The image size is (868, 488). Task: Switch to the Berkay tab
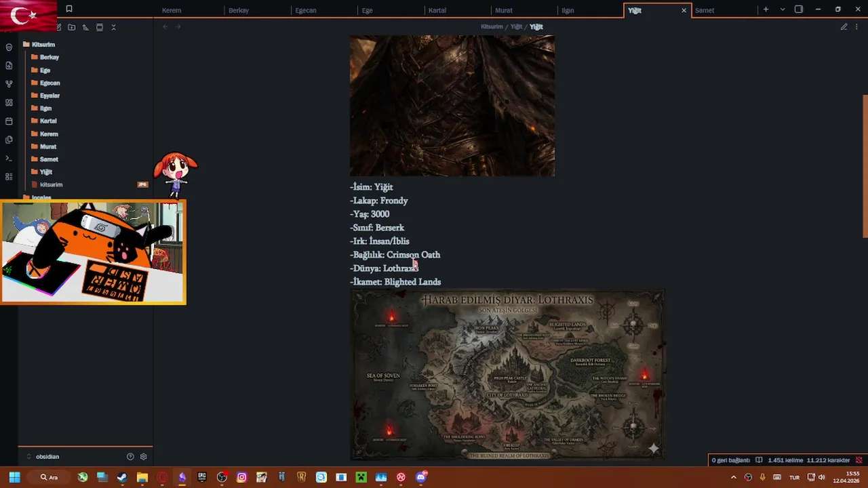click(256, 10)
